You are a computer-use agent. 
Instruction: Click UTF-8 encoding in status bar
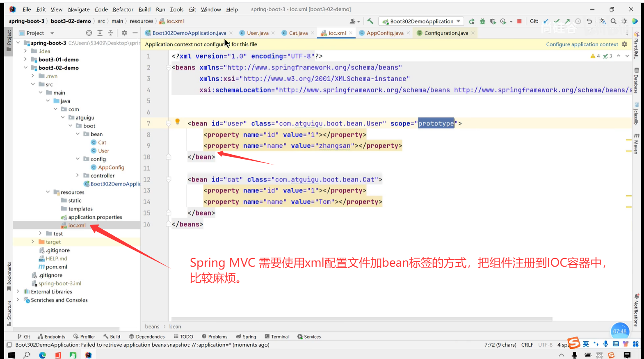point(545,345)
